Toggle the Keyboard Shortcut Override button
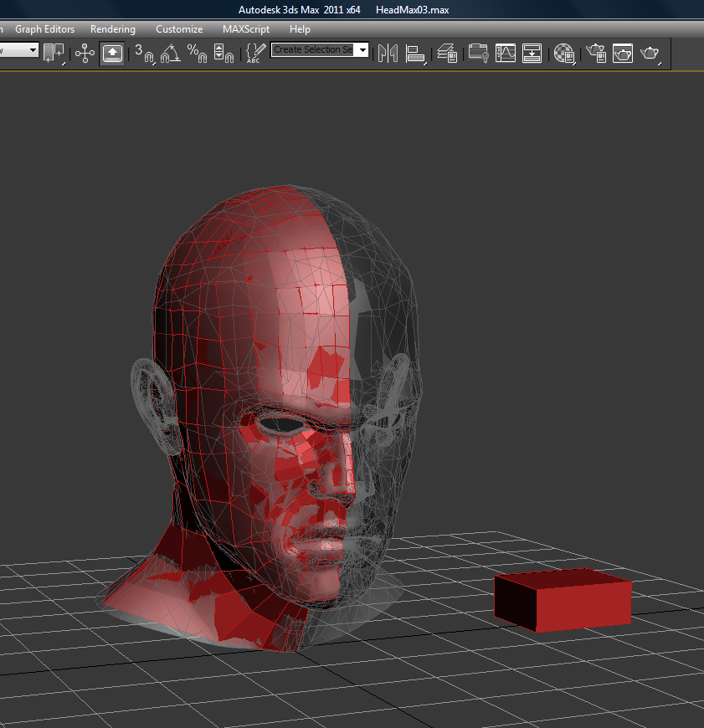 [x=111, y=52]
